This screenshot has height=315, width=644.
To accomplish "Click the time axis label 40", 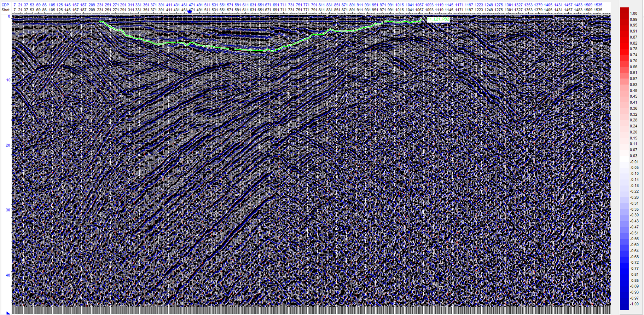I will [x=8, y=275].
